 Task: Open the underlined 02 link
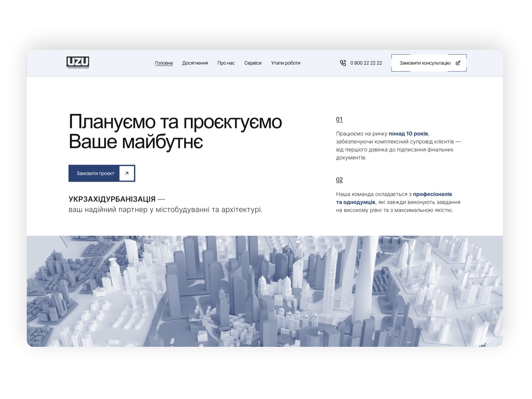point(339,180)
